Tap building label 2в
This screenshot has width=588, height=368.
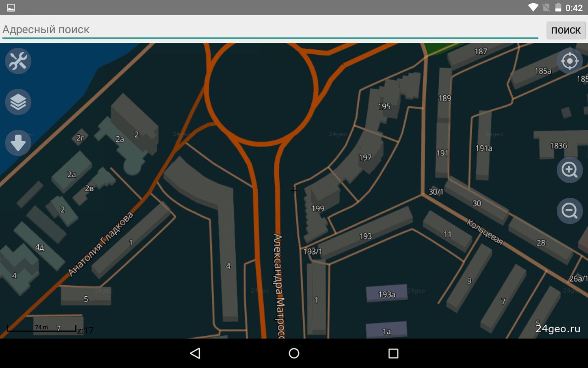point(89,189)
